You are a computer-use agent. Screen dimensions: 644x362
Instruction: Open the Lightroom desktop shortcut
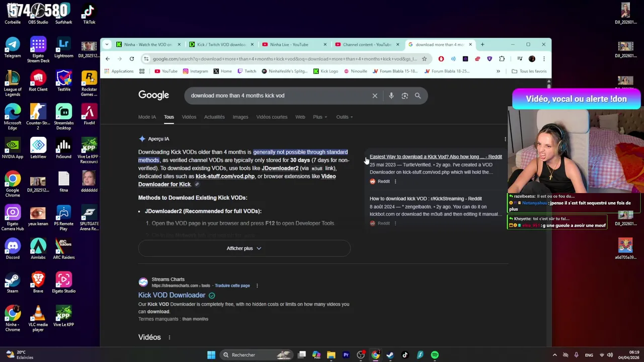[x=63, y=47]
